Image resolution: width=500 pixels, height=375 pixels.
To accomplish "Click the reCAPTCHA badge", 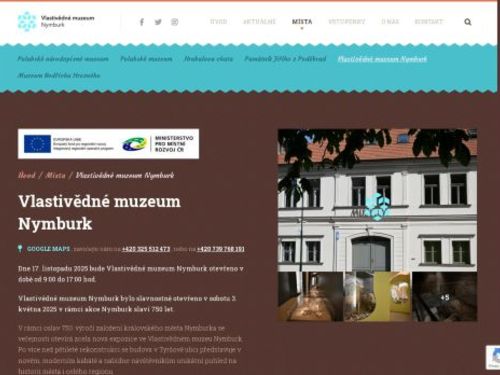I will point(493,357).
